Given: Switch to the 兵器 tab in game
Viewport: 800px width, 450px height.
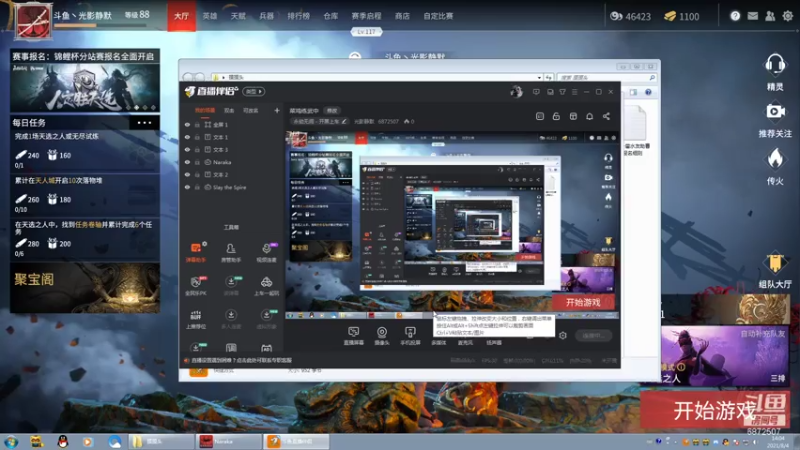Looking at the screenshot, I should (266, 16).
